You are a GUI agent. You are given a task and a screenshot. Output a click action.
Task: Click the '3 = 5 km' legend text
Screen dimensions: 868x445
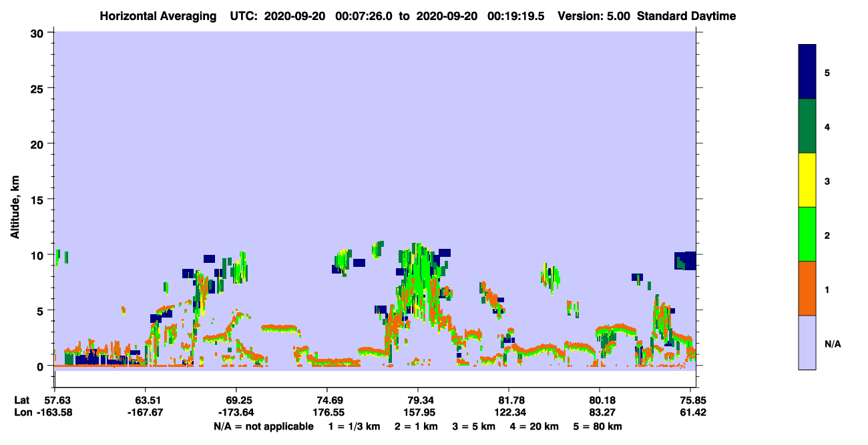click(x=473, y=426)
